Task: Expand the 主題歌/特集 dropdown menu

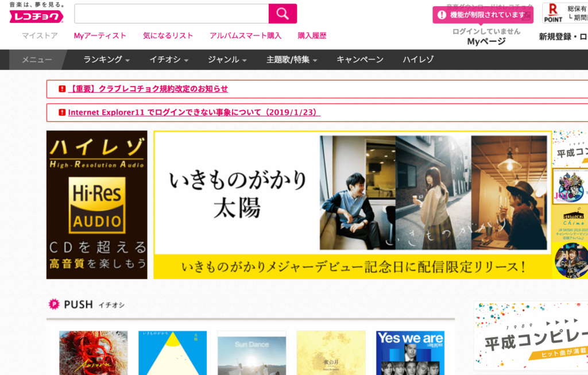Action: point(292,60)
